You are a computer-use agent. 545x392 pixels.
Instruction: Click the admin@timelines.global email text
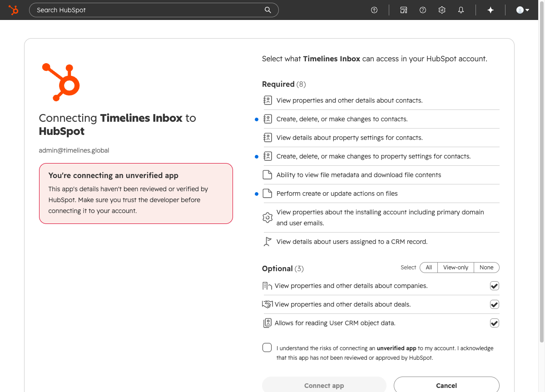(74, 150)
